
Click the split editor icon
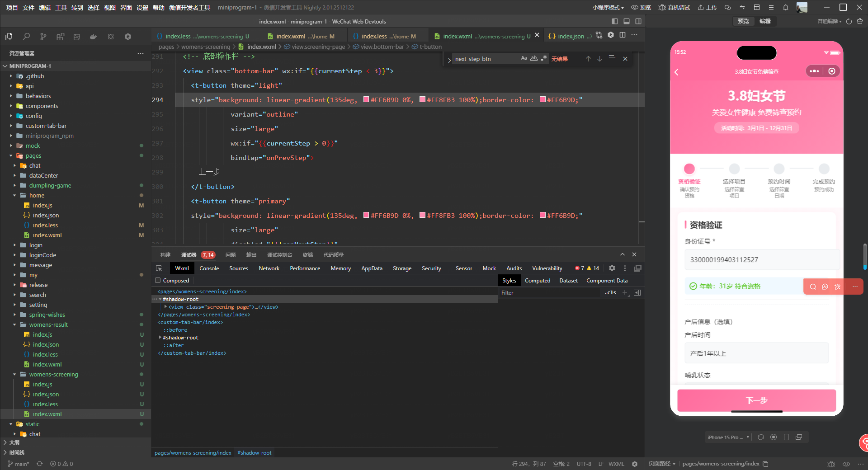coord(623,35)
